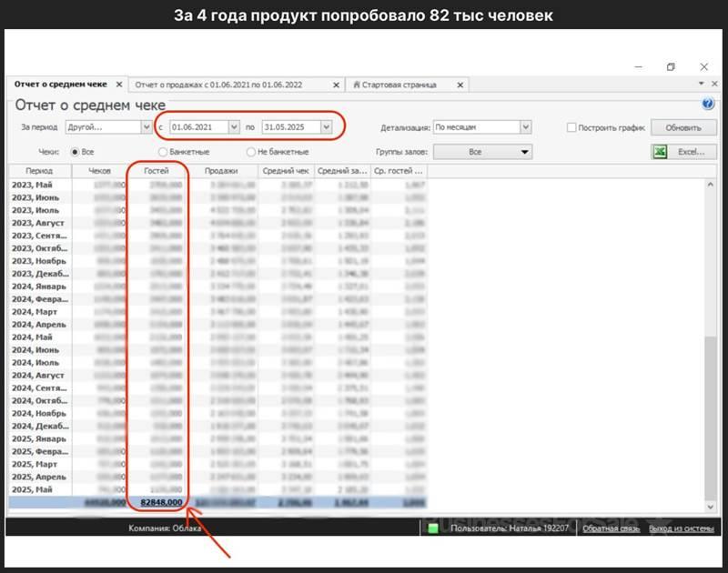
Task: Switch to 'Стартовая страница' tab
Action: [x=399, y=85]
